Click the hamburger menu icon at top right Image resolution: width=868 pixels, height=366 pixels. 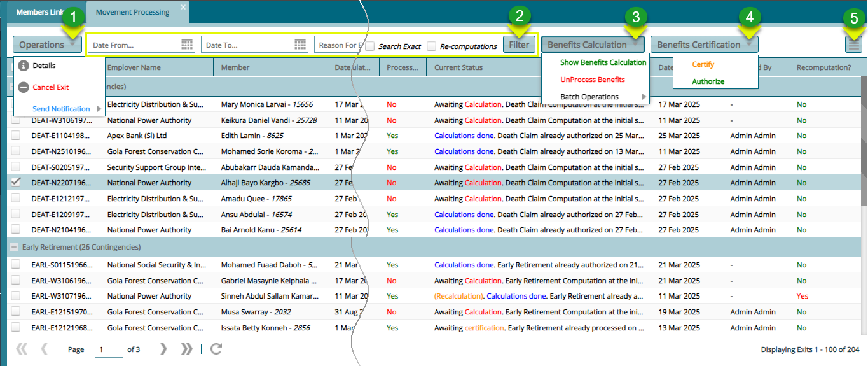pos(853,45)
